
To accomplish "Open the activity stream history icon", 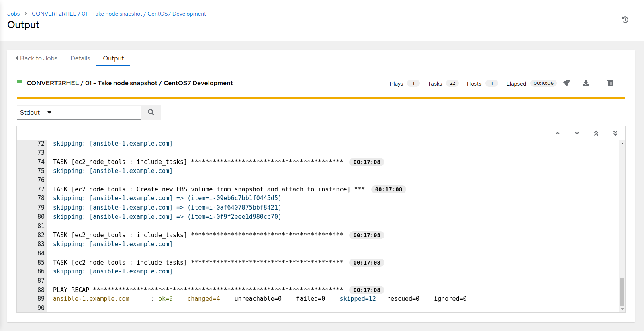I will point(625,20).
